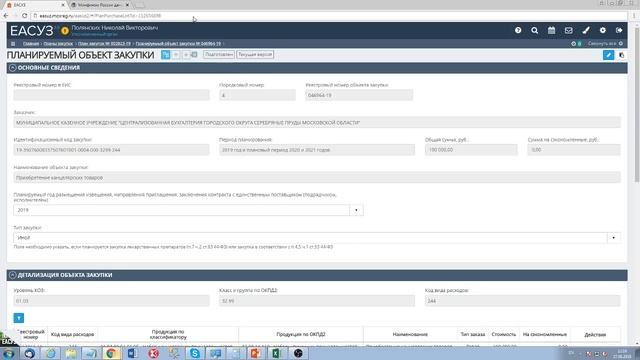The height and width of the screenshot is (360, 640).
Task: Click the user name Полянских Николай Викторович
Action: 115,28
